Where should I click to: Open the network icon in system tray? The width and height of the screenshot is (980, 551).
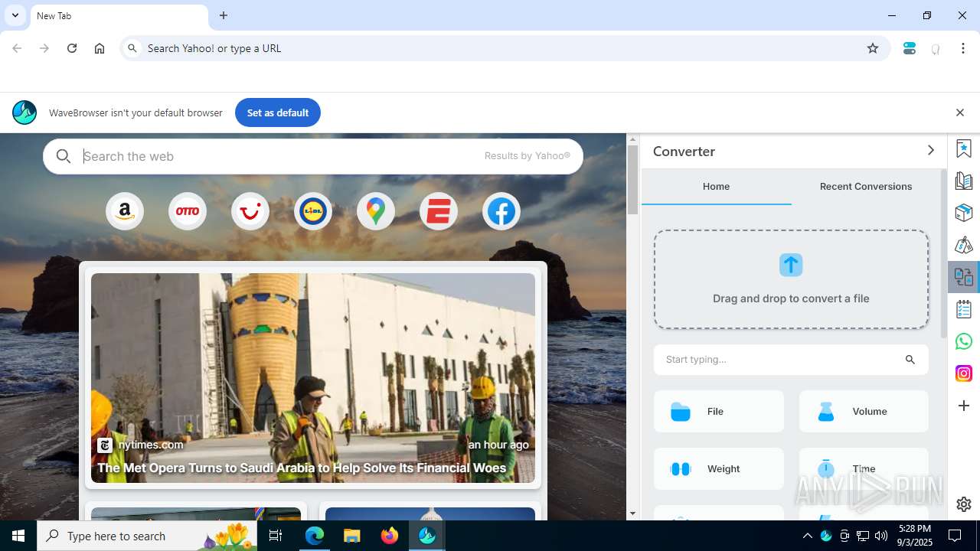(x=863, y=536)
